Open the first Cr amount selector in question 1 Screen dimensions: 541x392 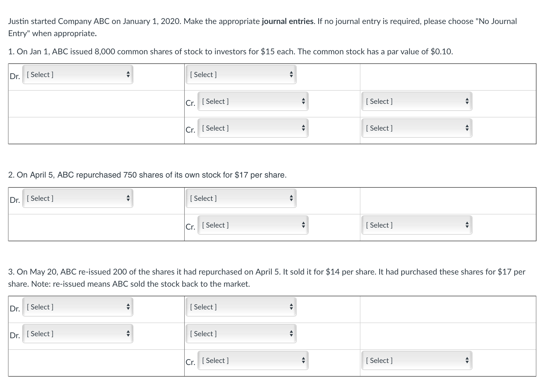[x=416, y=102]
